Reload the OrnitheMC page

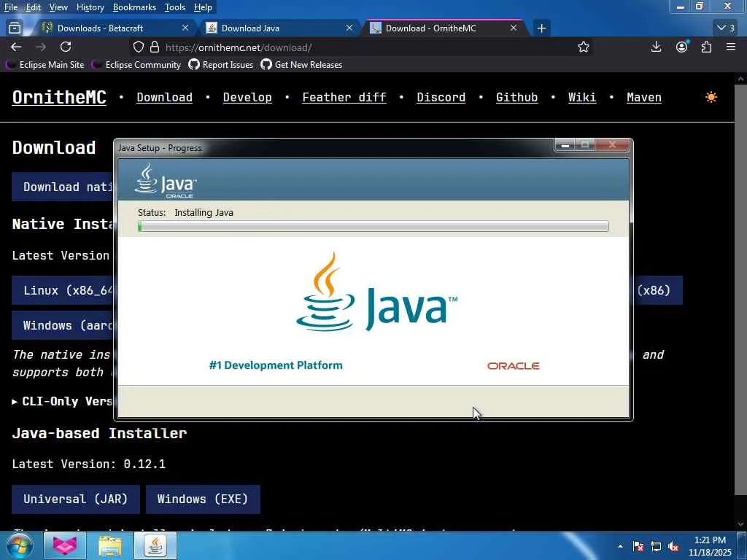(66, 47)
